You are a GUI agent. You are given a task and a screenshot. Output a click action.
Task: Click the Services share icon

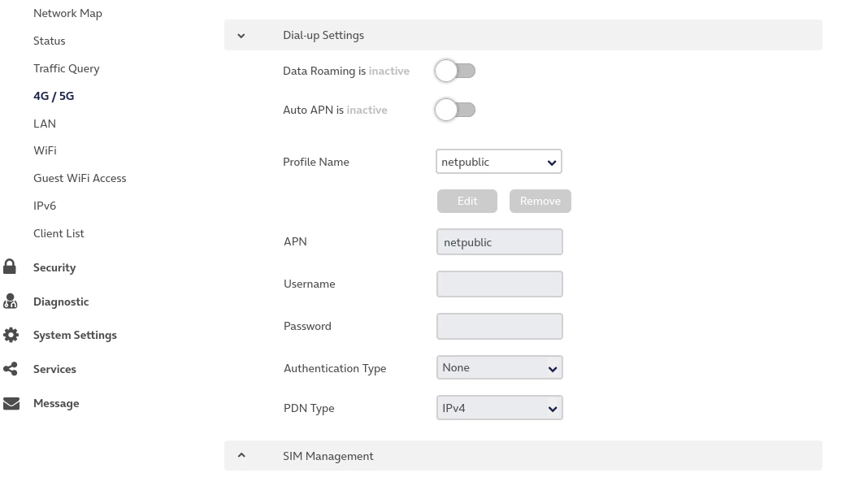(11, 369)
